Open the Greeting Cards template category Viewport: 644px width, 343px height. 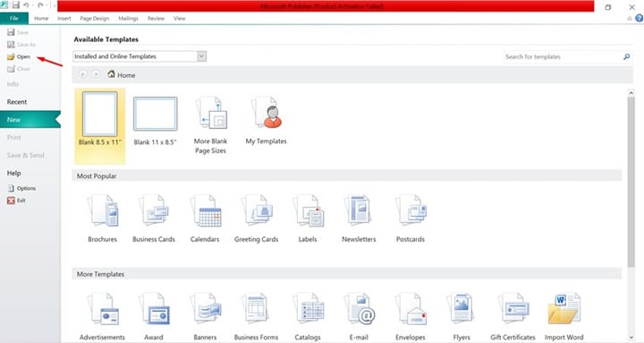click(x=257, y=219)
